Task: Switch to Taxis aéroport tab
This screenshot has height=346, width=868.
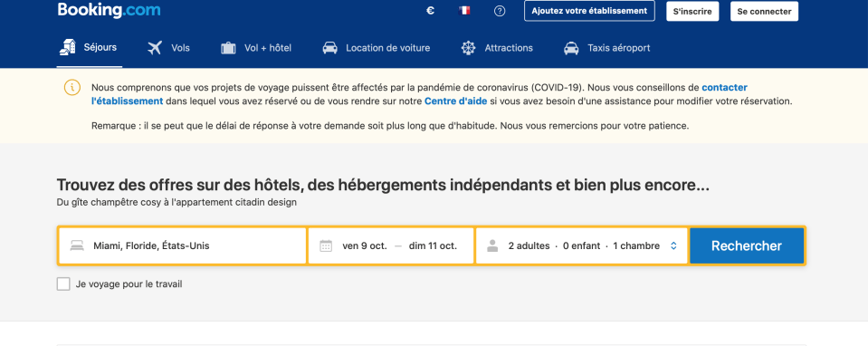Action: coord(606,48)
